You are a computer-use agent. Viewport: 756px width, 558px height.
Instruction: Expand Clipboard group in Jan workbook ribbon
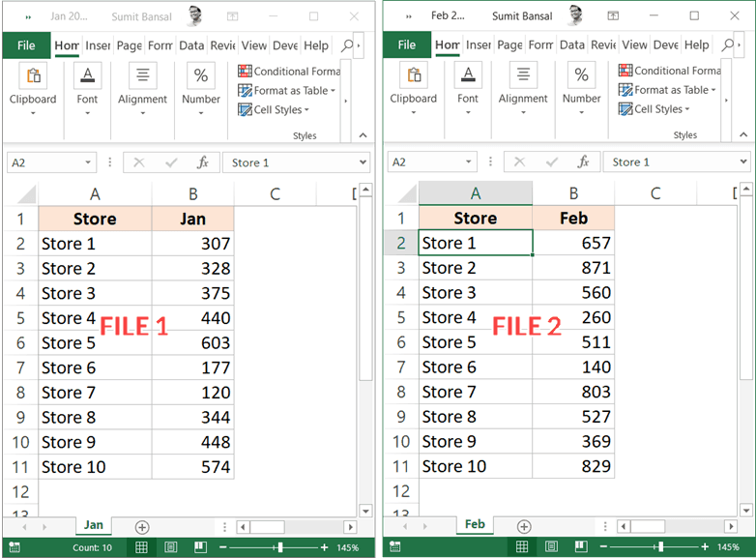33,113
